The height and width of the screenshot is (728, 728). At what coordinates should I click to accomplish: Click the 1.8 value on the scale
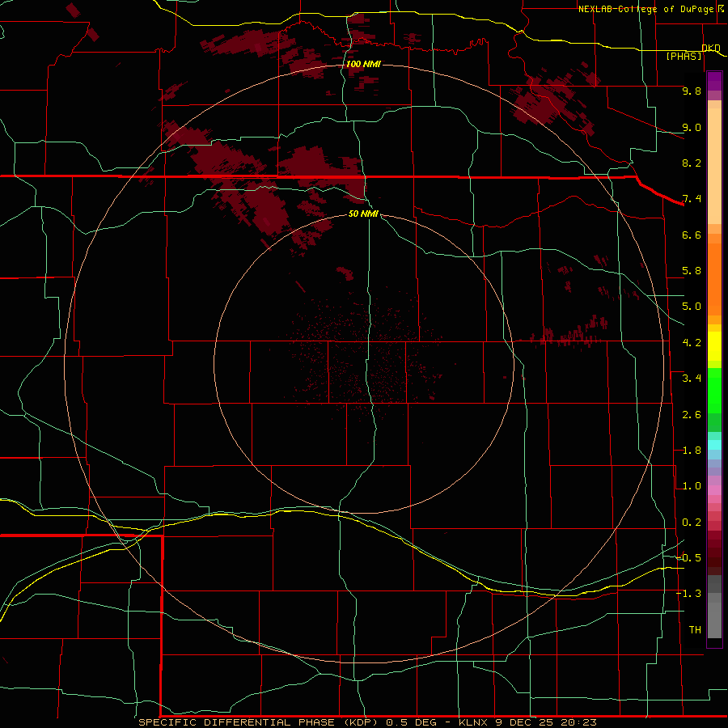tap(692, 451)
